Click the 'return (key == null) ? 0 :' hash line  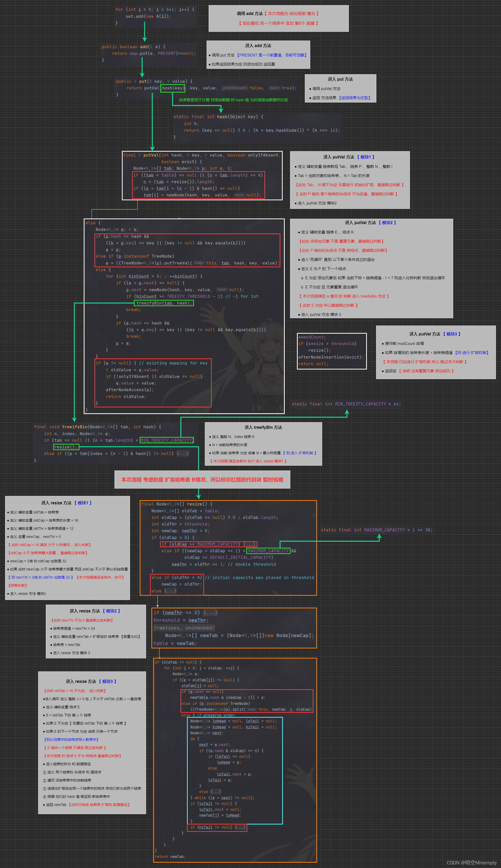(x=262, y=130)
